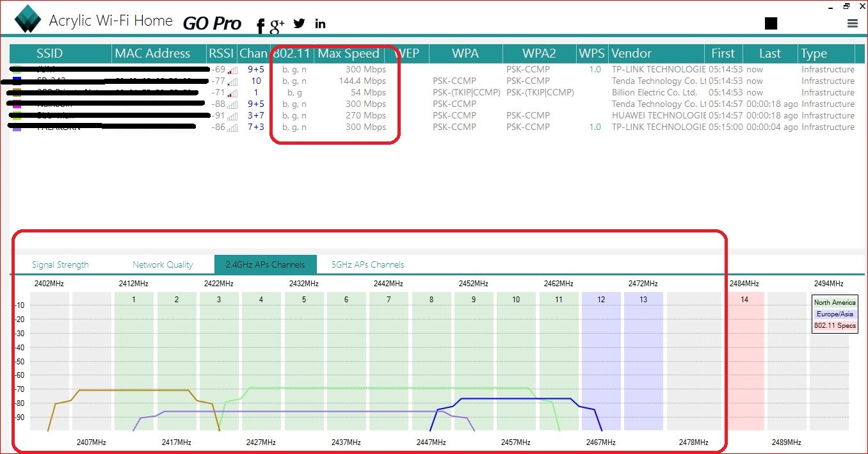Click the signal bars icon beside RSSI -88

pos(233,104)
